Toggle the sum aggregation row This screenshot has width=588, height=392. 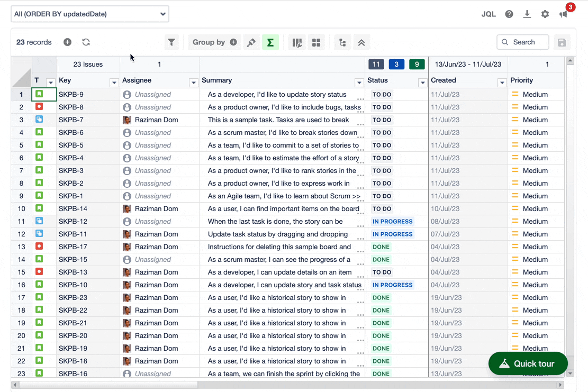coord(270,42)
